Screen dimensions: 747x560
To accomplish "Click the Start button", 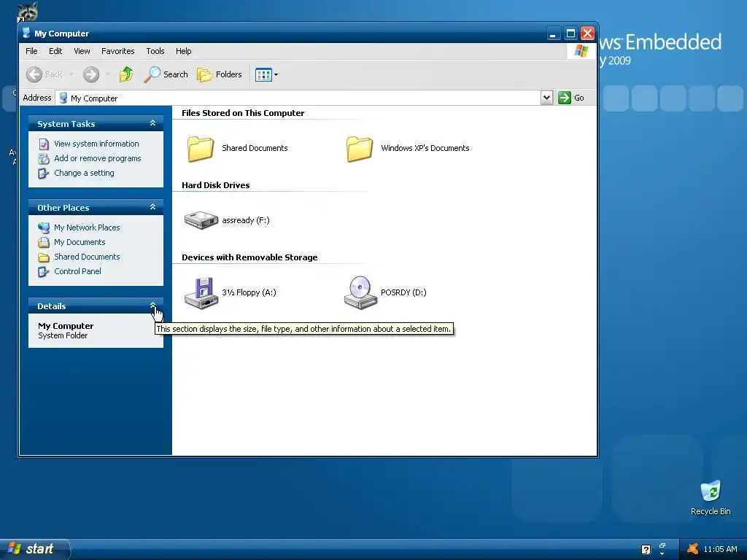I will [34, 548].
